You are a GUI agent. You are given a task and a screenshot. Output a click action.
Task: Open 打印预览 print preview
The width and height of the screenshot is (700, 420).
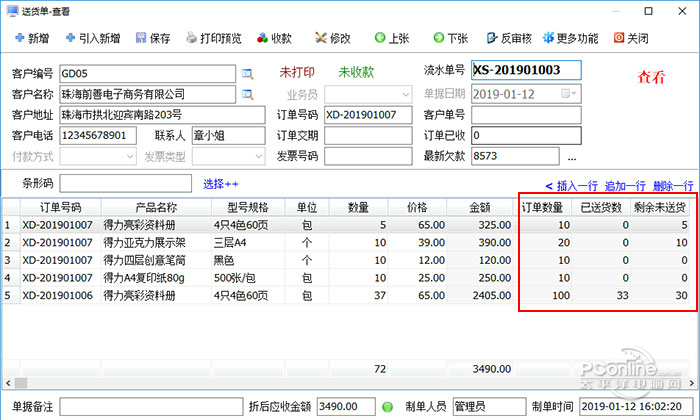pyautogui.click(x=214, y=38)
